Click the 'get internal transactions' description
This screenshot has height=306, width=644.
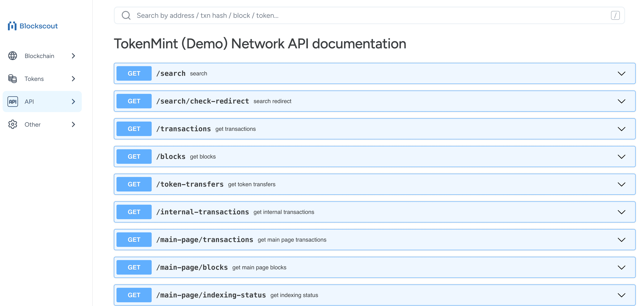click(284, 212)
